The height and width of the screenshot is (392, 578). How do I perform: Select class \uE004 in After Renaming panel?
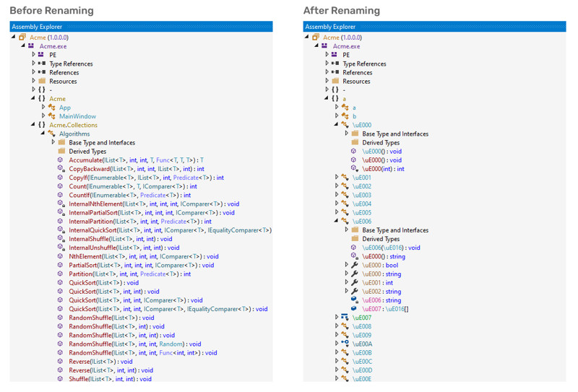[x=362, y=204]
